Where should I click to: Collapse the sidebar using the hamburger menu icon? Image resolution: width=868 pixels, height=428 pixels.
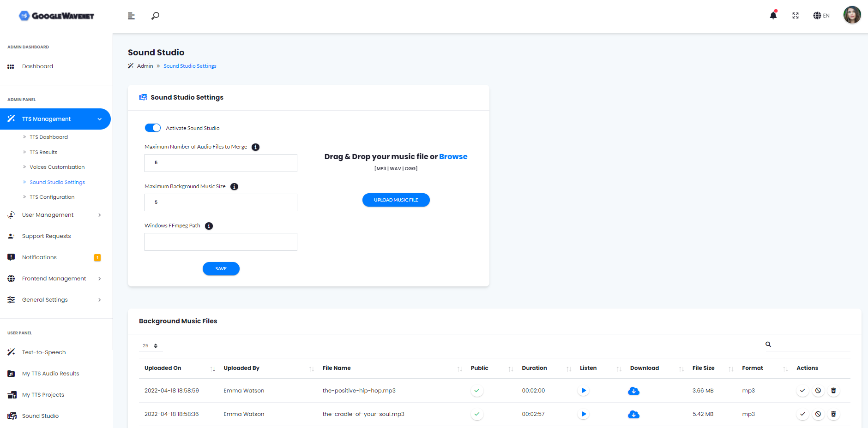click(x=131, y=16)
